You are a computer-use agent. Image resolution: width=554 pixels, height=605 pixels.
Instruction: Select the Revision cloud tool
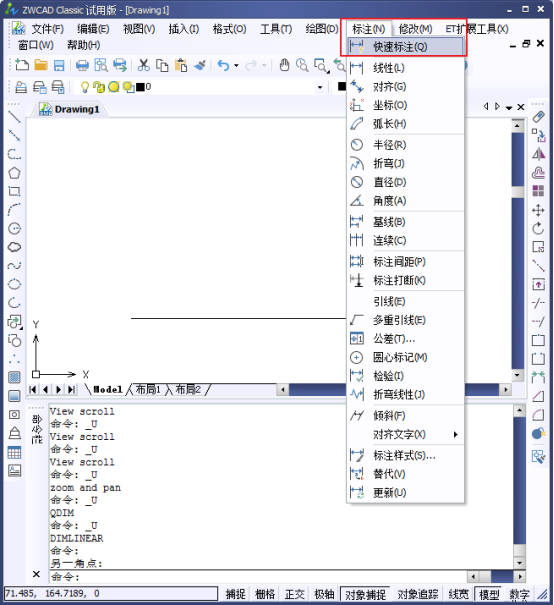(14, 247)
